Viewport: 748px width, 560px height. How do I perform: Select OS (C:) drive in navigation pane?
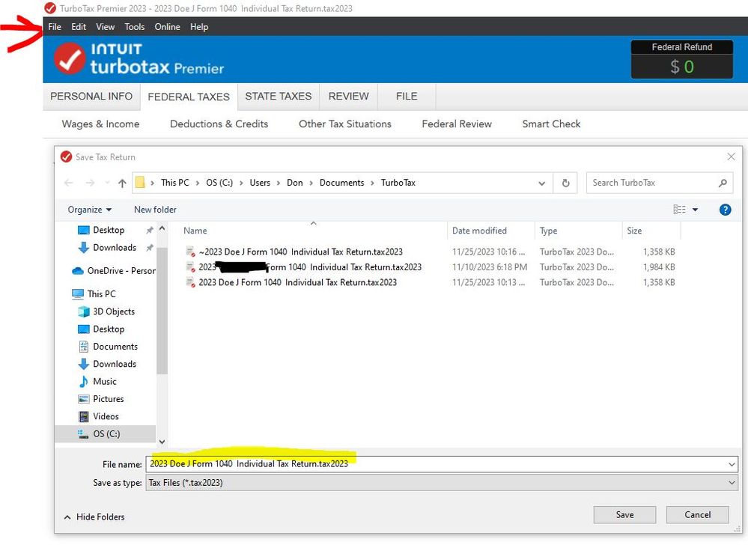click(x=106, y=433)
